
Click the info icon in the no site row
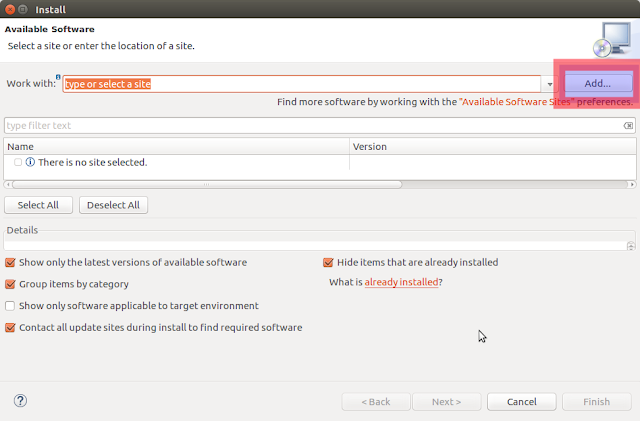coord(30,162)
